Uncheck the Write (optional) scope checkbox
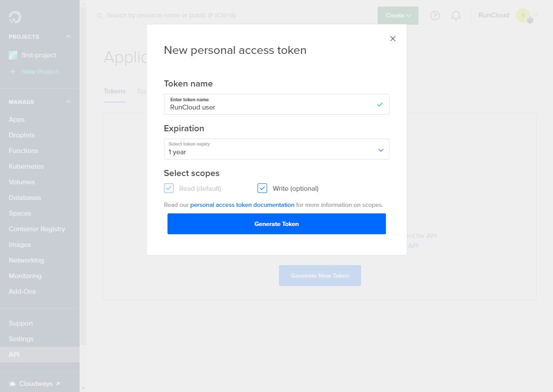This screenshot has height=392, width=553. coord(262,188)
